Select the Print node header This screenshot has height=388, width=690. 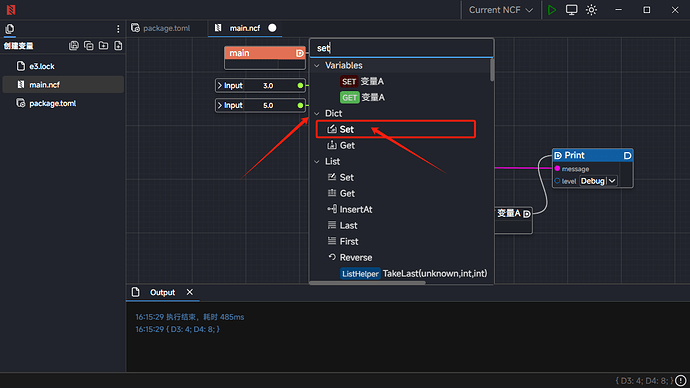coord(593,155)
